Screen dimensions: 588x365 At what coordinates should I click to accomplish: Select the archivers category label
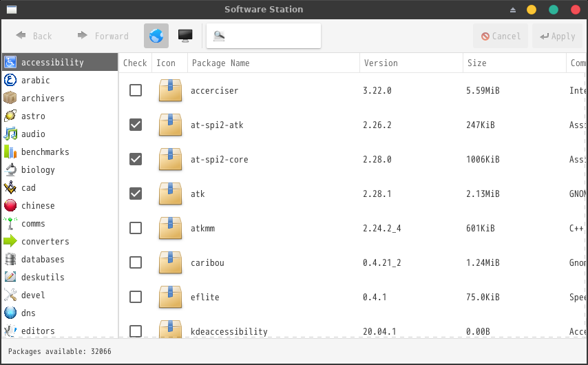[x=43, y=98]
